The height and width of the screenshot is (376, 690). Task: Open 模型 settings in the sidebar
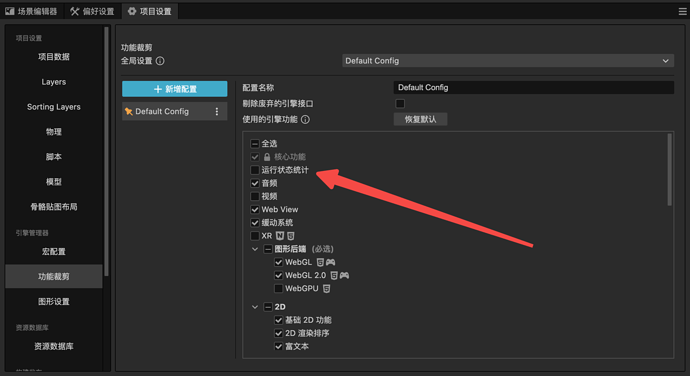54,182
